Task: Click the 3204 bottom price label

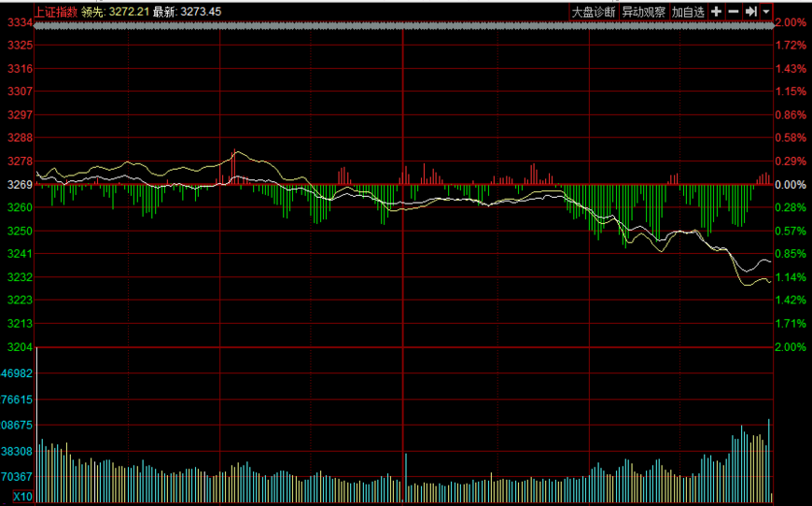Action: pyautogui.click(x=21, y=346)
